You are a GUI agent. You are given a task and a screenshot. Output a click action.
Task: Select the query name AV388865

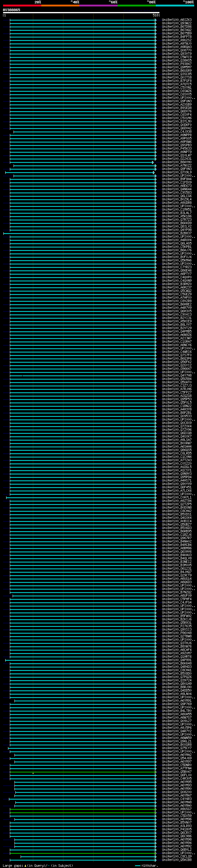pyautogui.click(x=11, y=10)
